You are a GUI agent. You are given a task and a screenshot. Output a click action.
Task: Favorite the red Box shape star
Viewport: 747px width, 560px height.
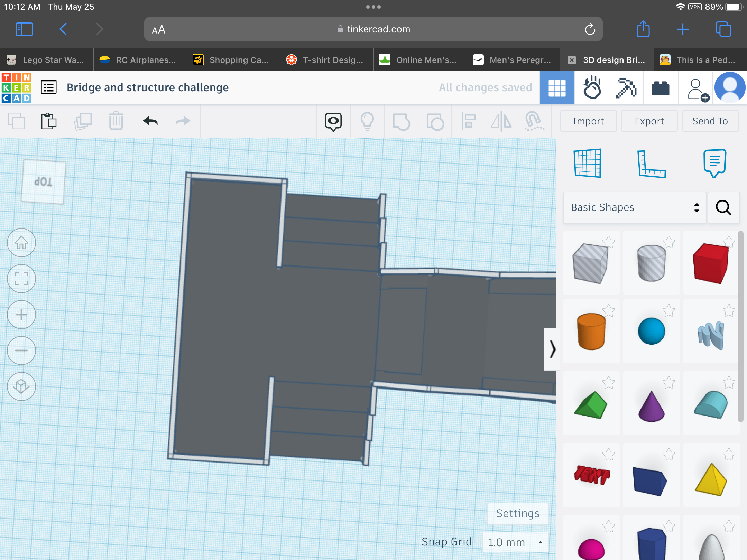(729, 242)
